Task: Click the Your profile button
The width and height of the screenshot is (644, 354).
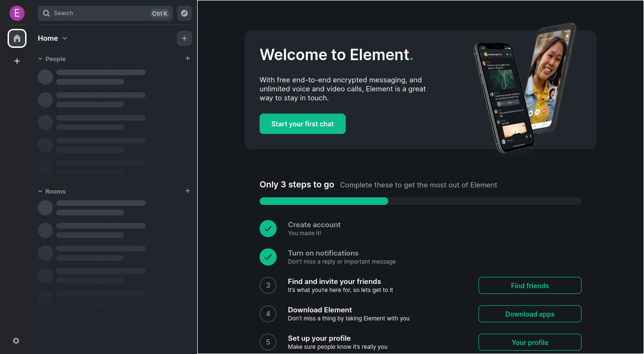Action: tap(530, 342)
